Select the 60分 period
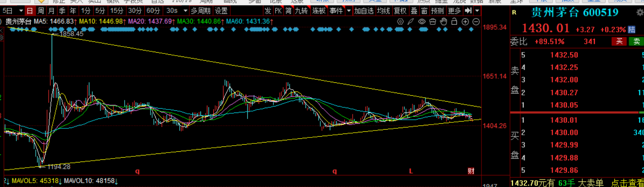The image size is (644, 187). 153,11
